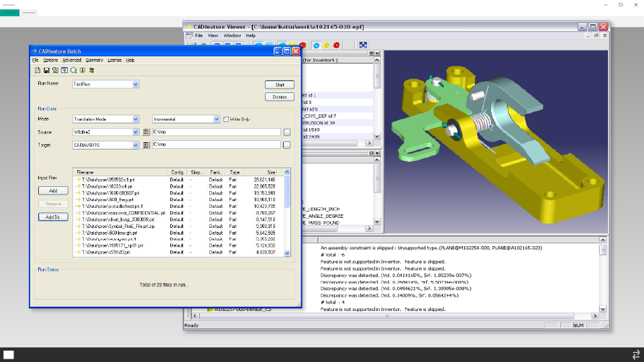
Task: Click the red cube icon in Viewer toolbar
Action: pos(303,45)
